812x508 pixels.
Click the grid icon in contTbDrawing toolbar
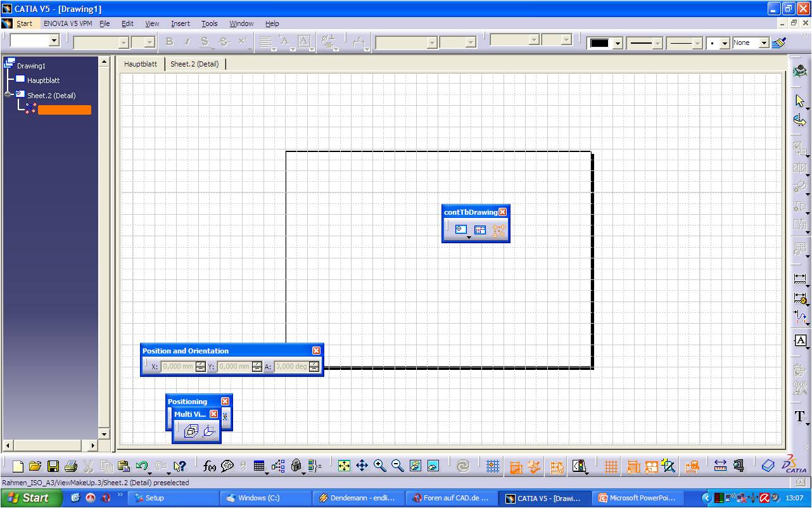point(480,230)
